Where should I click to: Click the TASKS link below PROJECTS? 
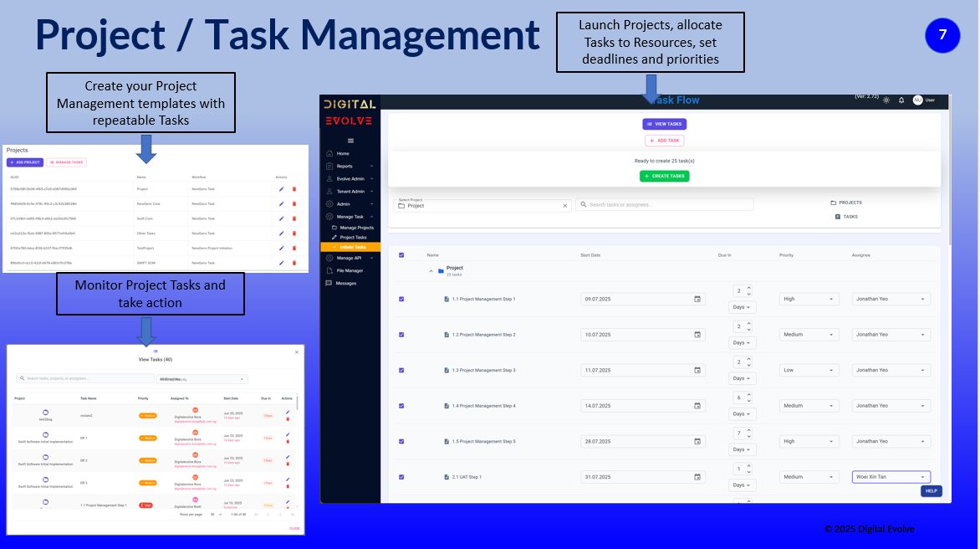[x=846, y=217]
